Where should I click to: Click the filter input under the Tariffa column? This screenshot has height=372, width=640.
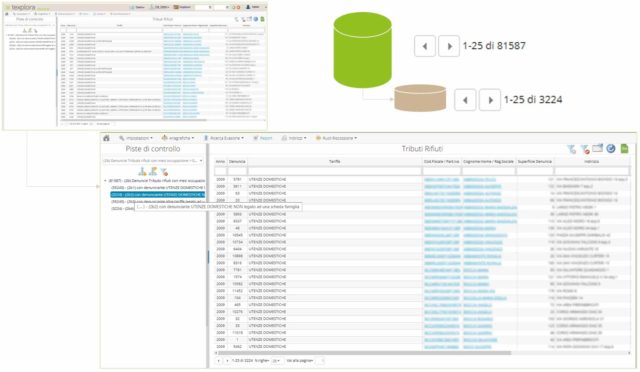point(335,171)
